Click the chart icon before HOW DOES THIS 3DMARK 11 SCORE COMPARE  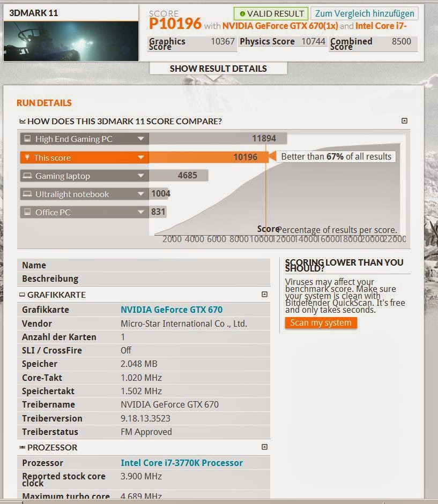22,121
